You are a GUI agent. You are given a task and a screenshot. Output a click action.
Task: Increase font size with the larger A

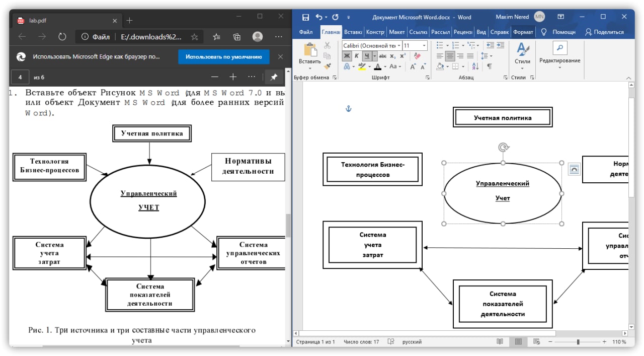click(x=413, y=66)
